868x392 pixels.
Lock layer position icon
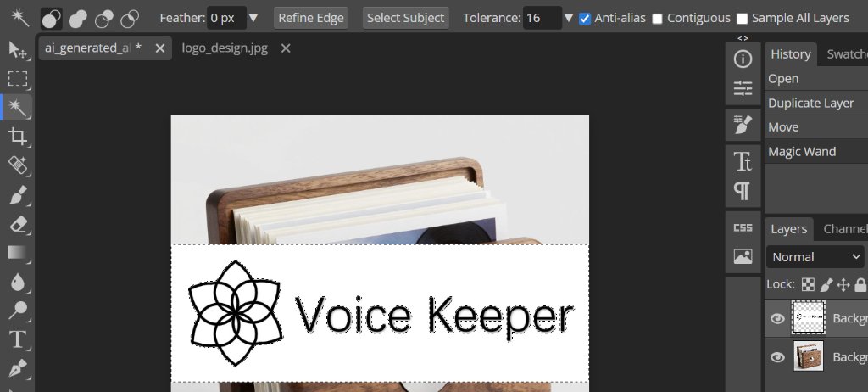pyautogui.click(x=843, y=285)
